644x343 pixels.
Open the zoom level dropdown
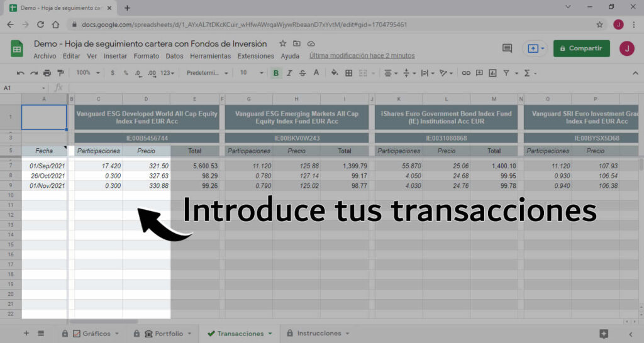88,73
